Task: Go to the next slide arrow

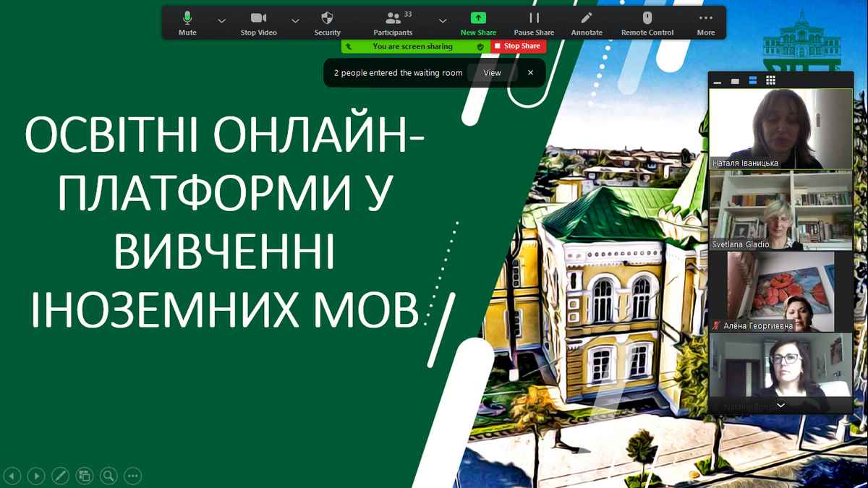Action: pyautogui.click(x=35, y=476)
